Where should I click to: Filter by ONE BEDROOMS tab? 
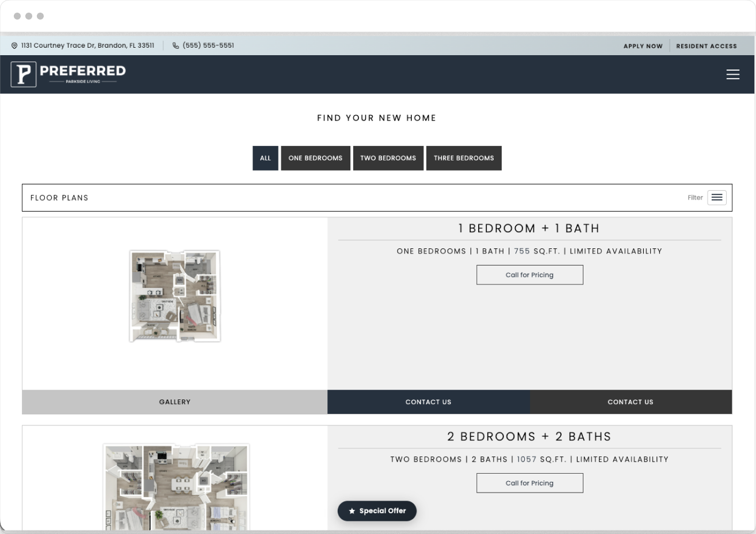315,158
